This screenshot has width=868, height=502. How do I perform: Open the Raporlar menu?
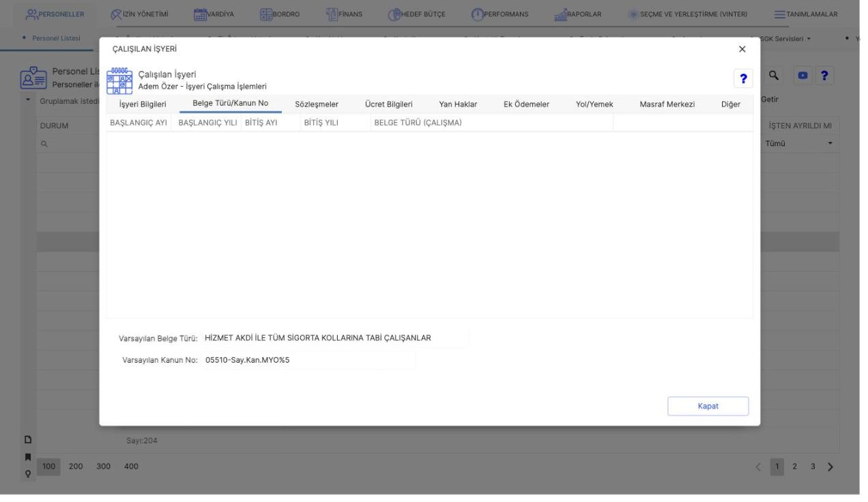(x=578, y=14)
